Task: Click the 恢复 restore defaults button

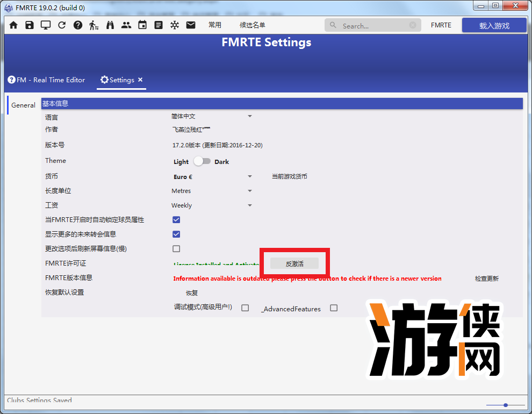Action: pyautogui.click(x=192, y=293)
